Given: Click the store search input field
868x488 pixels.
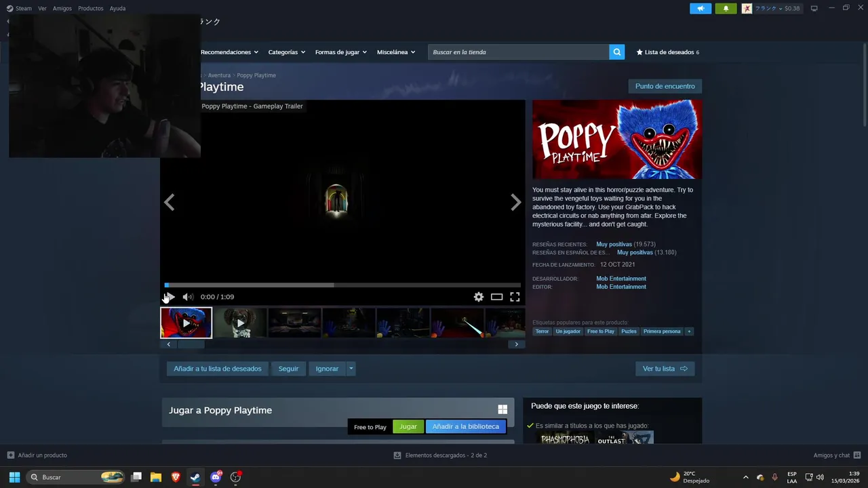Looking at the screenshot, I should click(x=518, y=52).
